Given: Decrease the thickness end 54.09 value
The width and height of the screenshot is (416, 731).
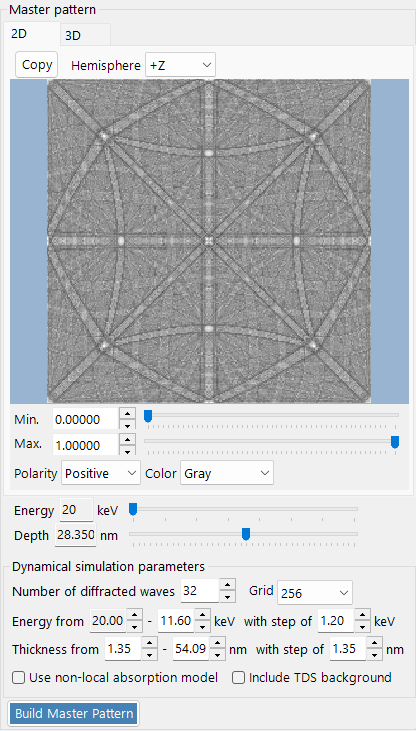Looking at the screenshot, I should [x=217, y=654].
